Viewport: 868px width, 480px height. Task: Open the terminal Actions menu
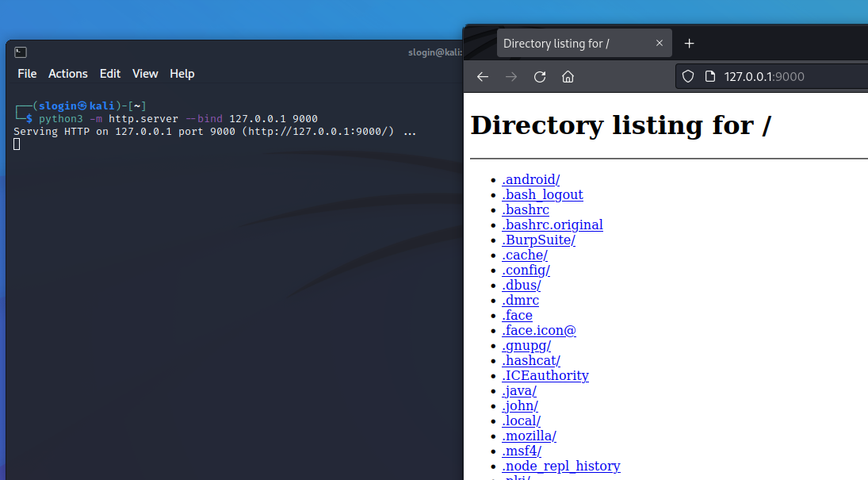68,74
